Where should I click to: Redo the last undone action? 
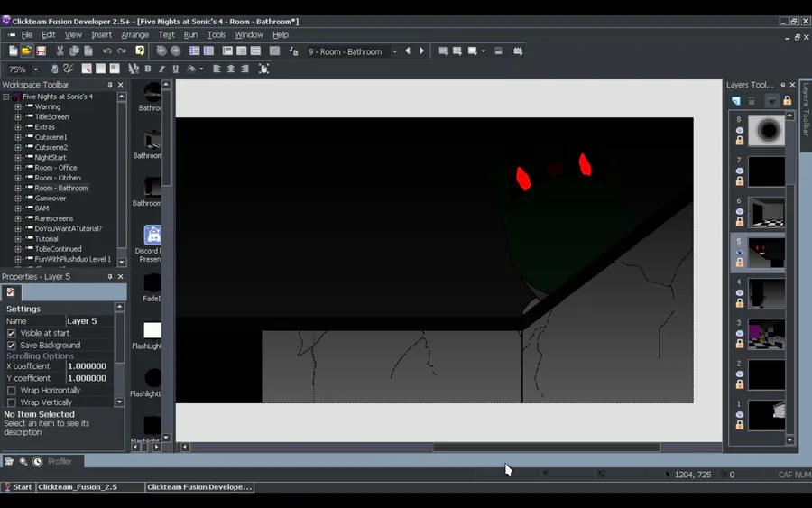122,51
